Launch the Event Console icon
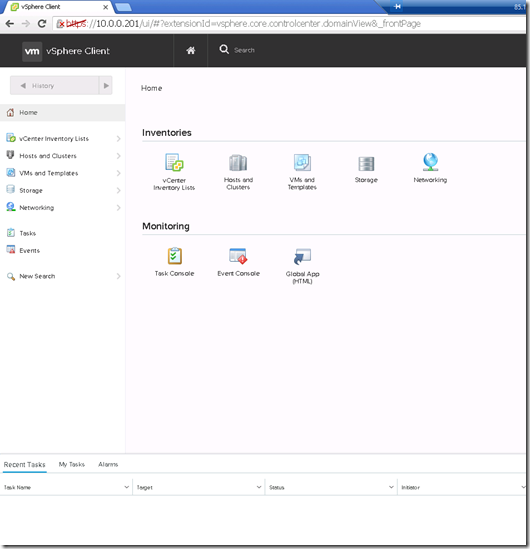 (x=238, y=256)
